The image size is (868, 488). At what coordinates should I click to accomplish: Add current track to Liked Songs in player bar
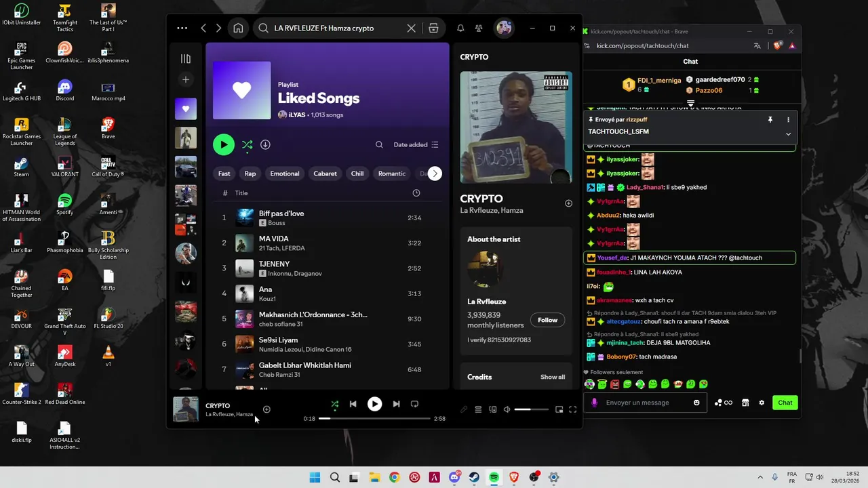coord(267,409)
